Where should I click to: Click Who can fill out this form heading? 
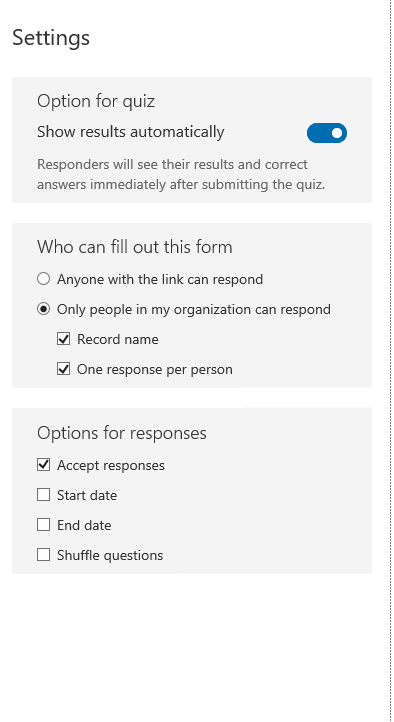134,247
